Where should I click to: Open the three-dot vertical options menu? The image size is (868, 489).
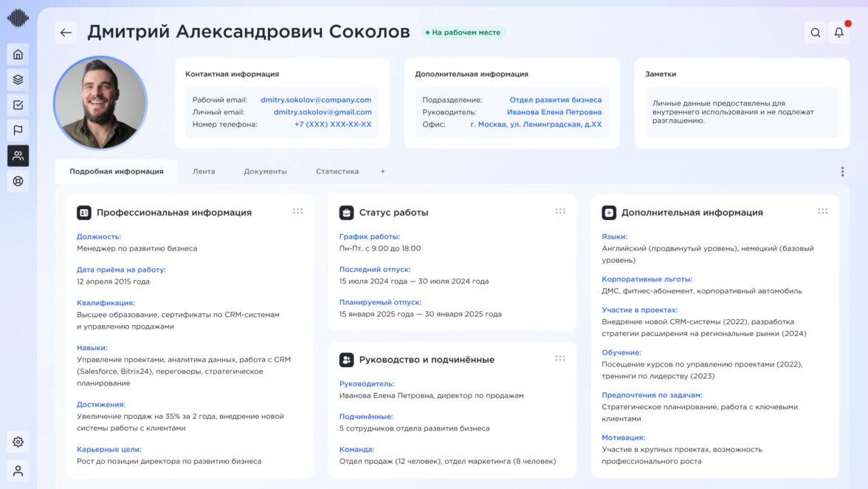842,171
